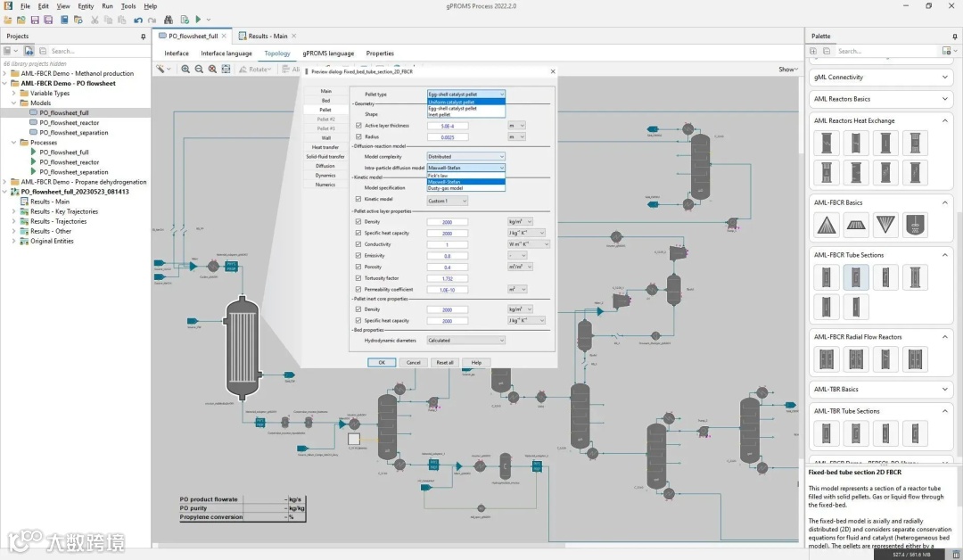Viewport: 963px width, 560px height.
Task: Toggle the Permeability coefficient checkbox
Action: pos(358,289)
